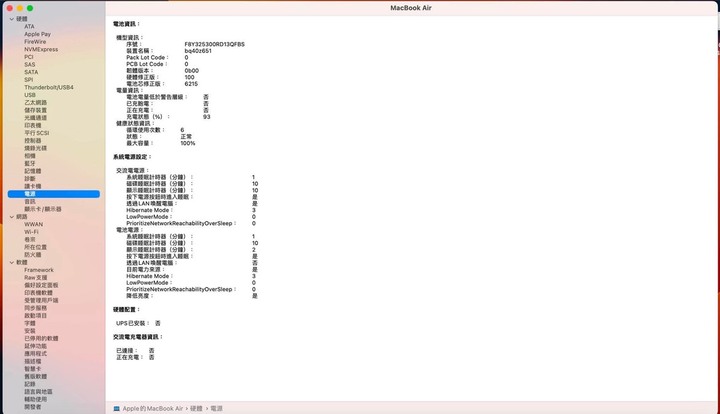720x414 pixels.
Task: Open Raw 支援 entry
Action: click(36, 278)
